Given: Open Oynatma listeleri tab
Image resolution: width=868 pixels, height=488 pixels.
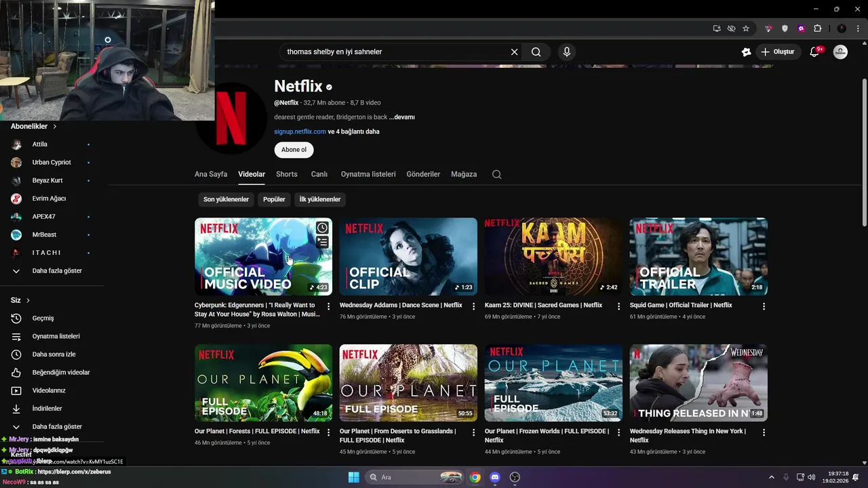Looking at the screenshot, I should coord(368,174).
